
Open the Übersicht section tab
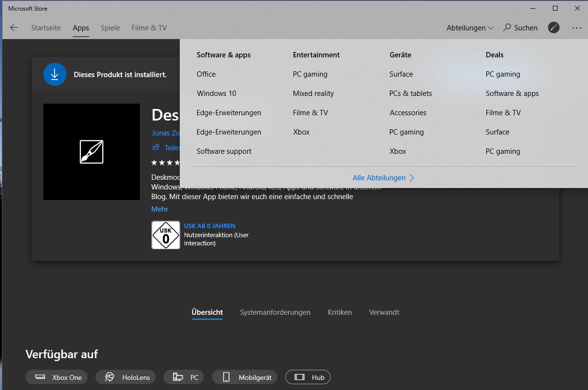207,312
